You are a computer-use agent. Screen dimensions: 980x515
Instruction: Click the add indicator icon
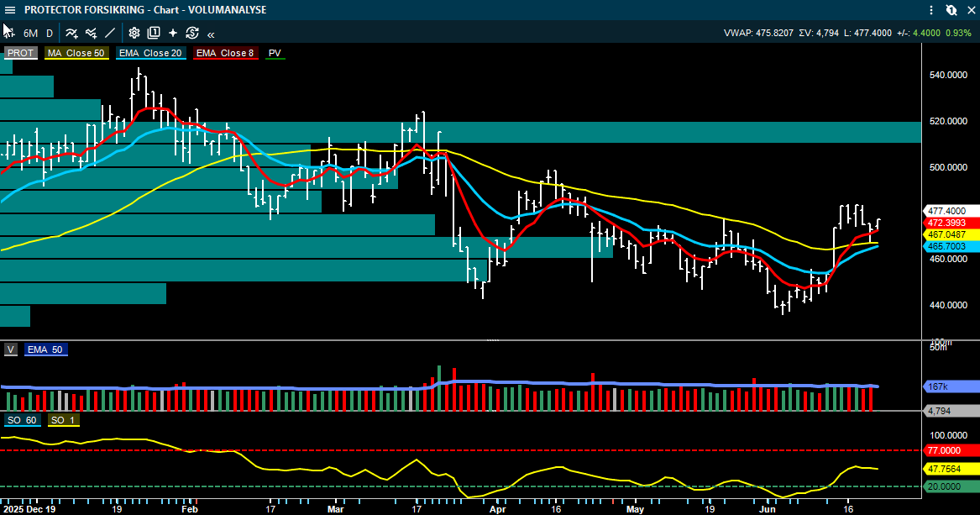click(72, 33)
